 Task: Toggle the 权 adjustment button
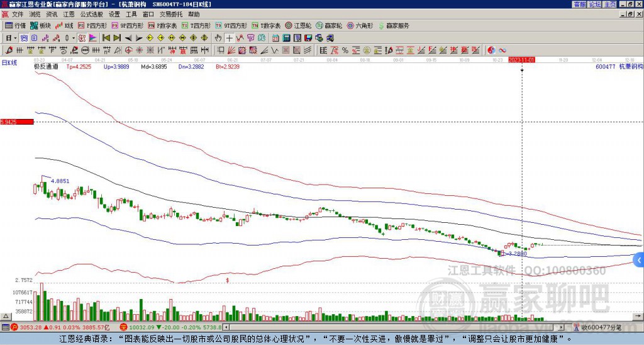coord(82,38)
